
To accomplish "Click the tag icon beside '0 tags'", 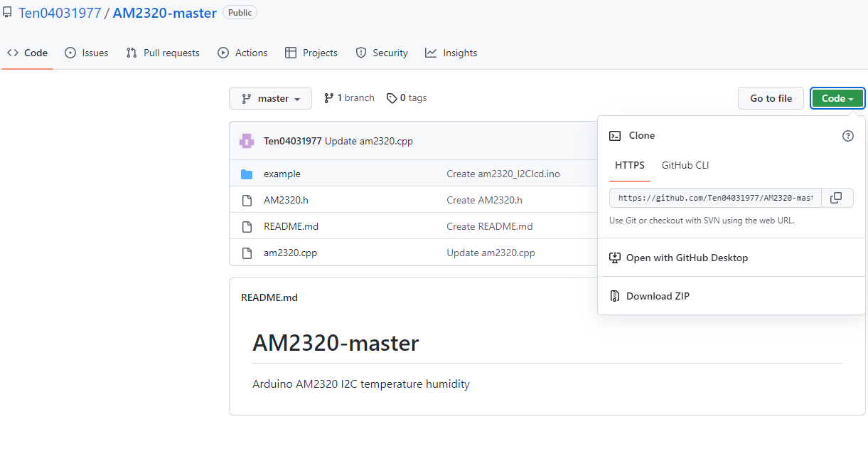I will 392,98.
